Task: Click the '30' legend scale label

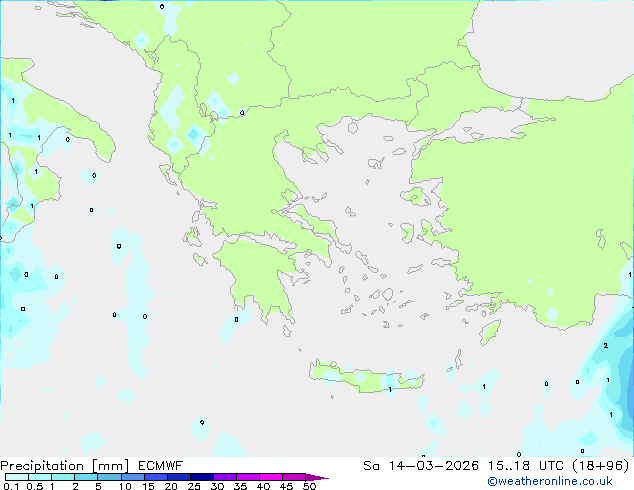Action: 217,486
